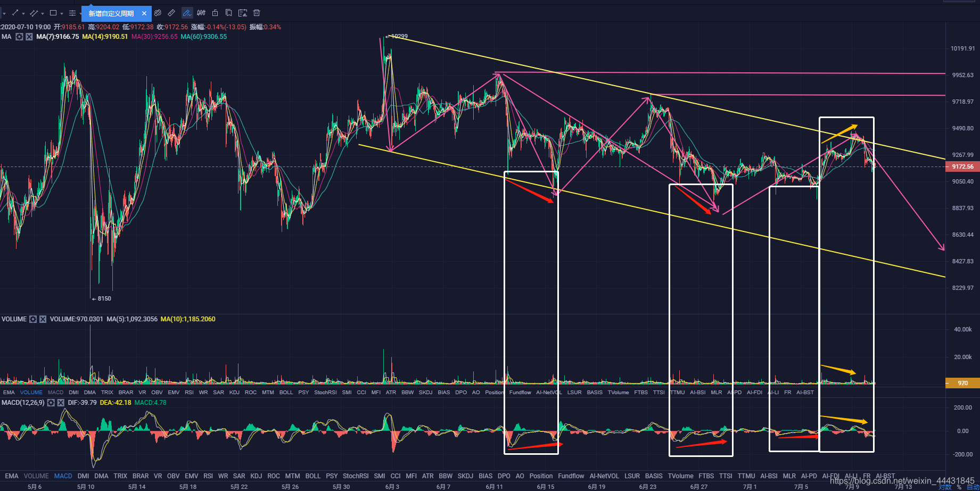980x491 pixels.
Task: Select OBV in the volume-pane indicator row
Action: point(157,393)
